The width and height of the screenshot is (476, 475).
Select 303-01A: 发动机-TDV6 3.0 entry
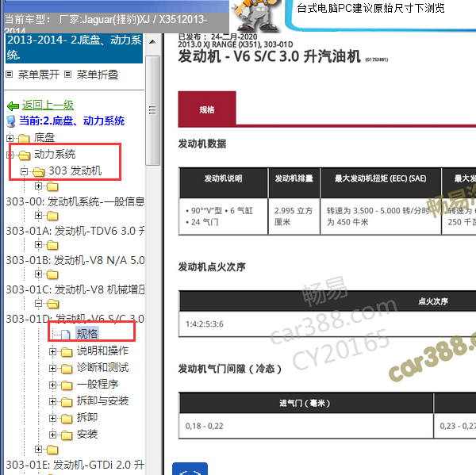point(75,231)
